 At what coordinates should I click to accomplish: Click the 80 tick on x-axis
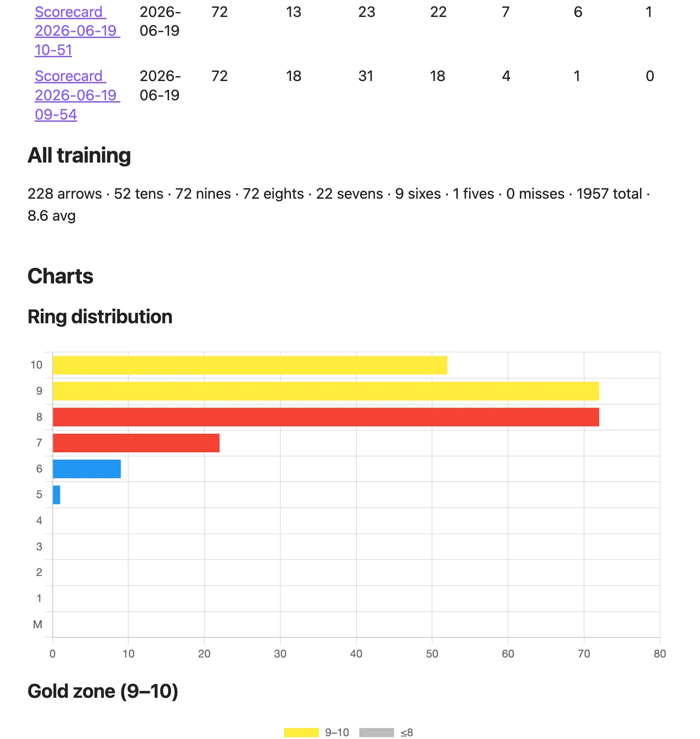pyautogui.click(x=660, y=654)
